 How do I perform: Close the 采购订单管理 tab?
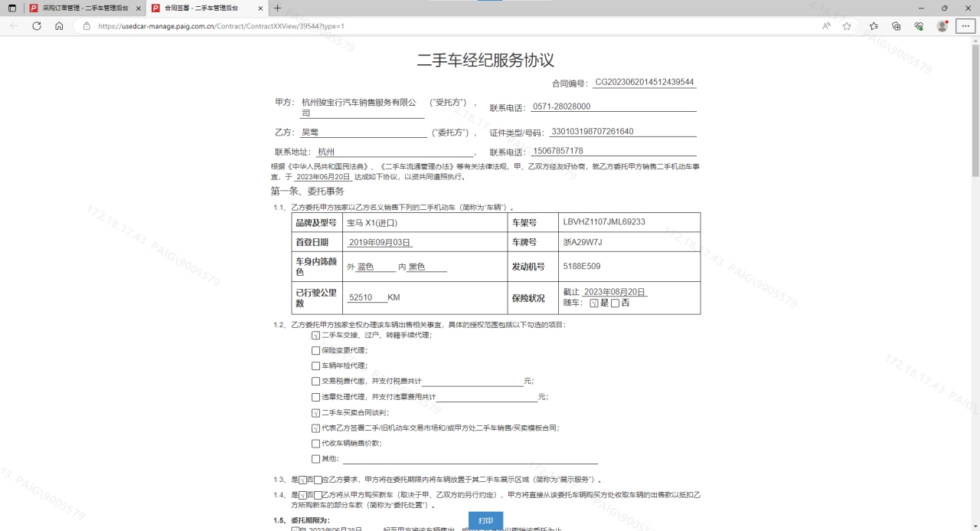pos(139,8)
